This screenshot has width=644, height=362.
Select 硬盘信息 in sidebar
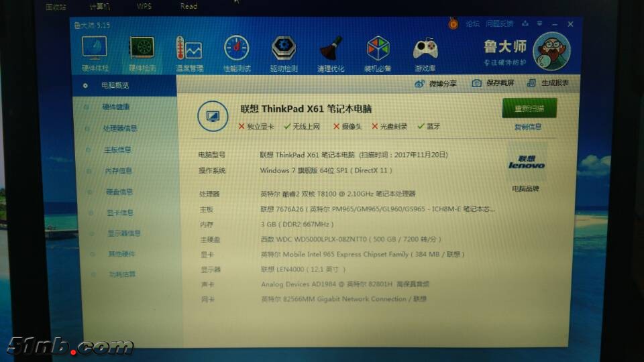119,192
